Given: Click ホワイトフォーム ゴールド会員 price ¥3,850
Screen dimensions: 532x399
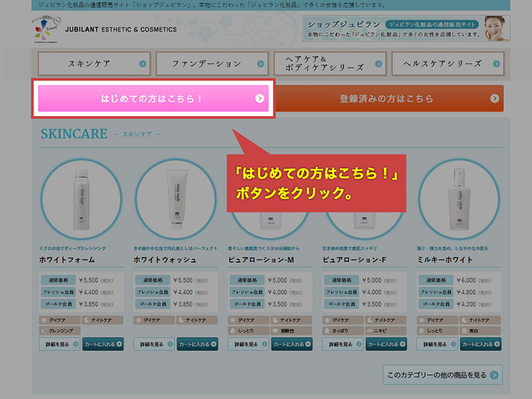Looking at the screenshot, I should click(x=88, y=304).
